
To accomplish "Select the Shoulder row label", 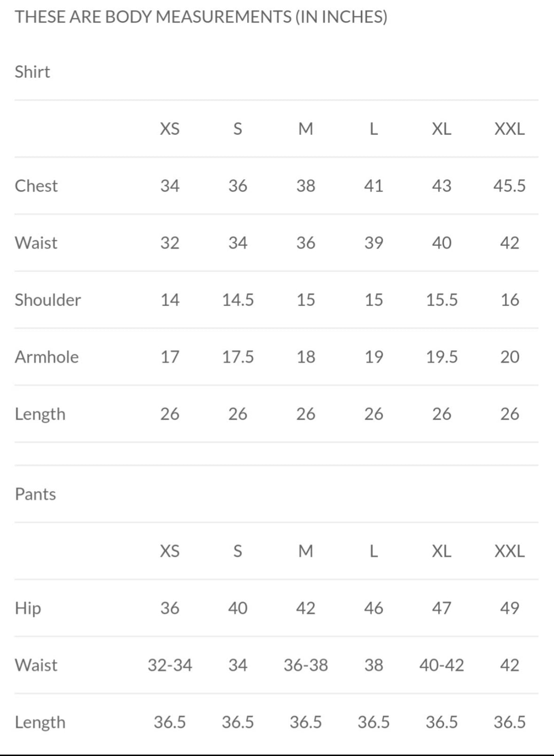I will click(x=48, y=300).
